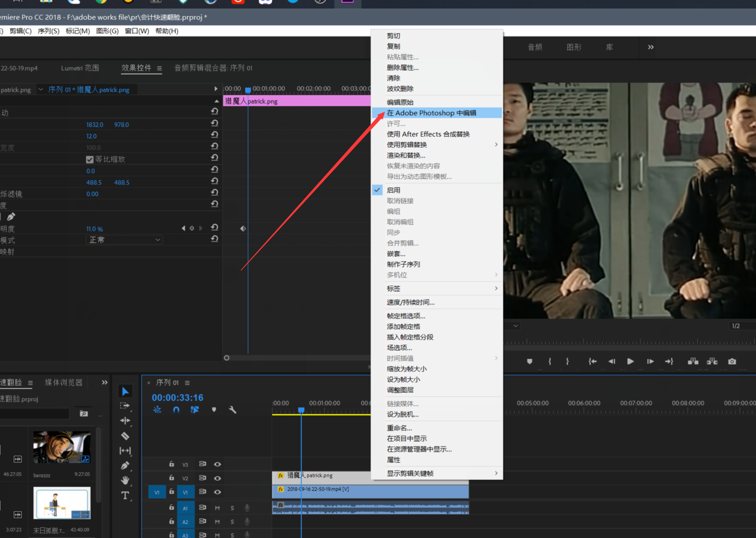The width and height of the screenshot is (756, 538).
Task: Click timeline timecode 00:00:33:16
Action: pyautogui.click(x=178, y=398)
